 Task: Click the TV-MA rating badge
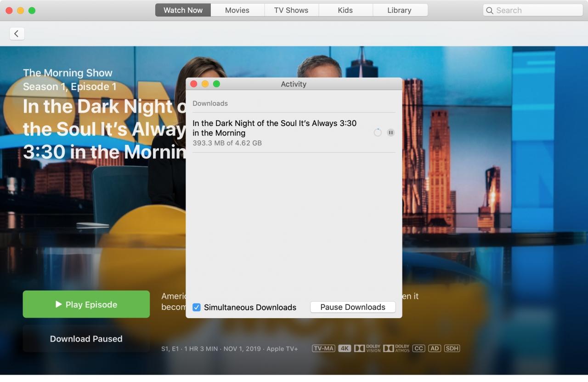point(323,348)
